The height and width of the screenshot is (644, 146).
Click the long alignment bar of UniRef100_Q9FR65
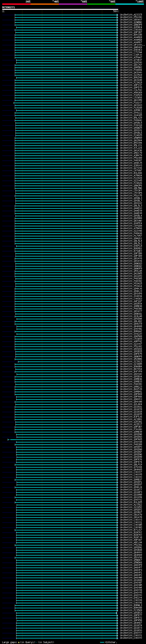tap(63, 440)
